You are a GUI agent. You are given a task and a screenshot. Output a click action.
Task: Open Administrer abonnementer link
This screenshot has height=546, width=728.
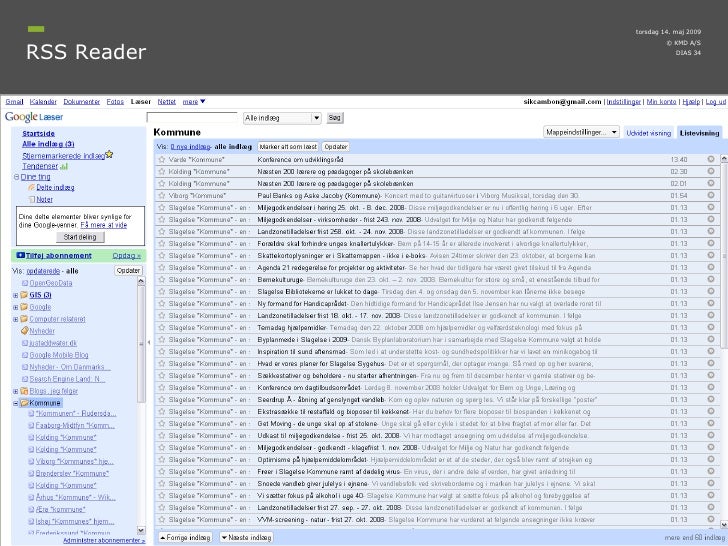pyautogui.click(x=104, y=541)
